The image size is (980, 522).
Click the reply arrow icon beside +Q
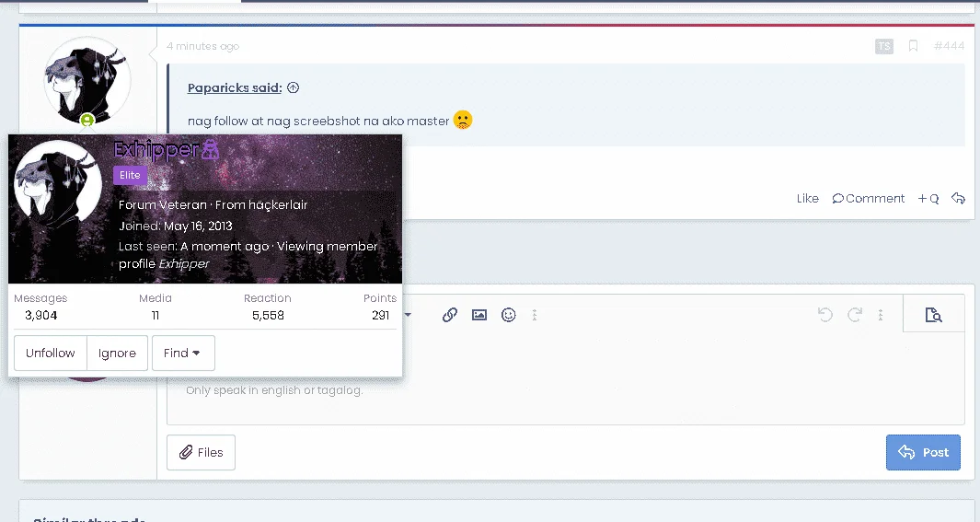click(x=958, y=198)
